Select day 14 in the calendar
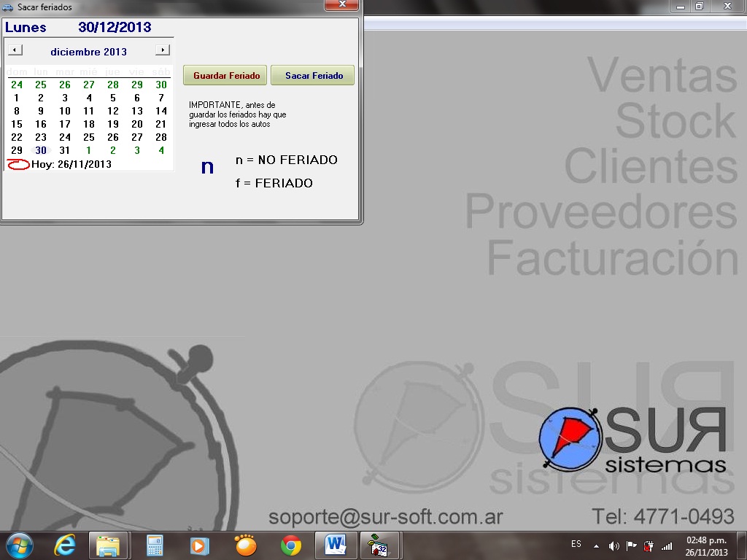This screenshot has height=560, width=747. pos(161,111)
